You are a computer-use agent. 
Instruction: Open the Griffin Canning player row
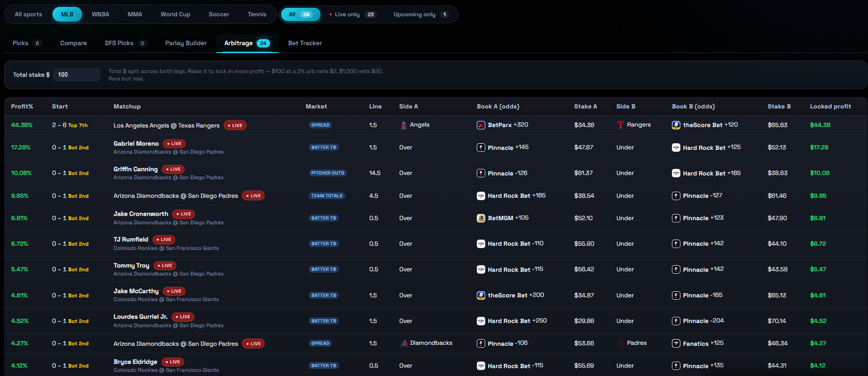[435, 173]
